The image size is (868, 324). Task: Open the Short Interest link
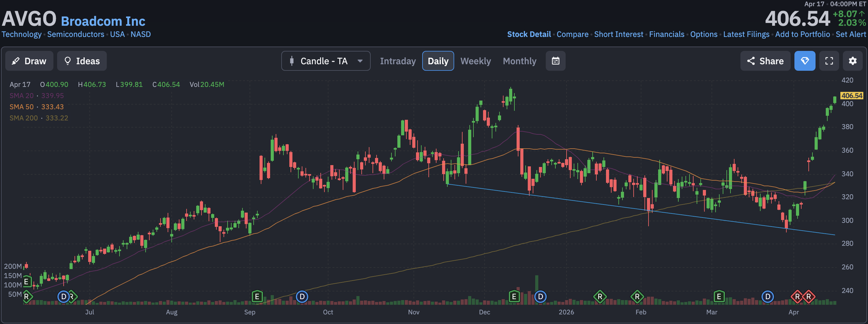click(619, 34)
